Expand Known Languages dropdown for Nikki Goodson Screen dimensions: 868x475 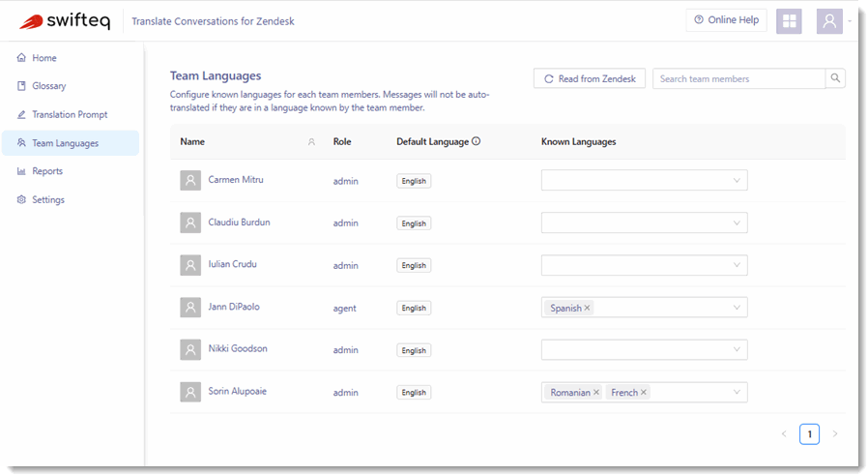point(737,350)
